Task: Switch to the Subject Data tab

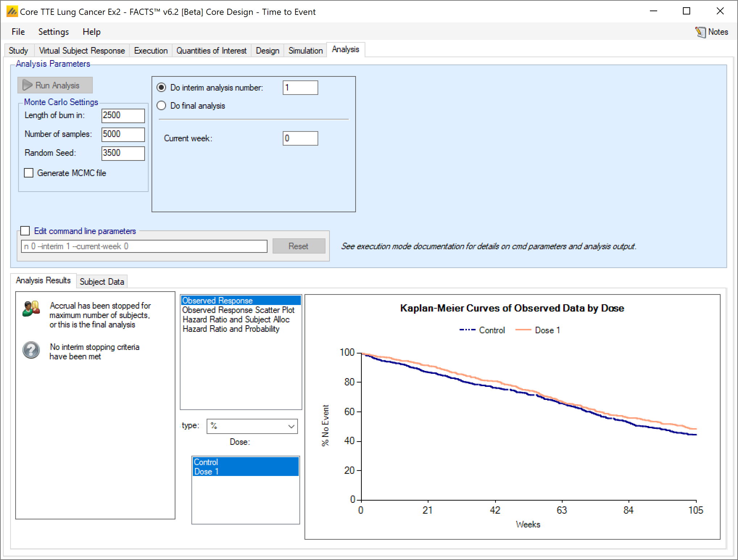Action: (x=101, y=281)
